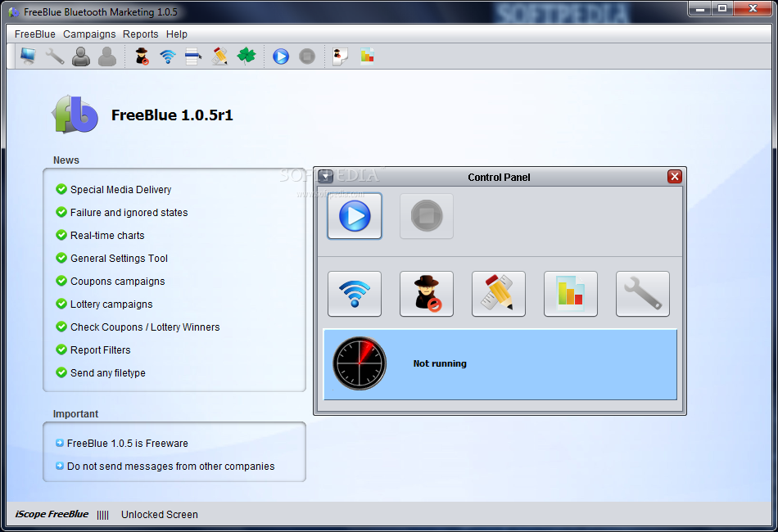
Task: Maximize the FreeBlue window
Action: (722, 8)
